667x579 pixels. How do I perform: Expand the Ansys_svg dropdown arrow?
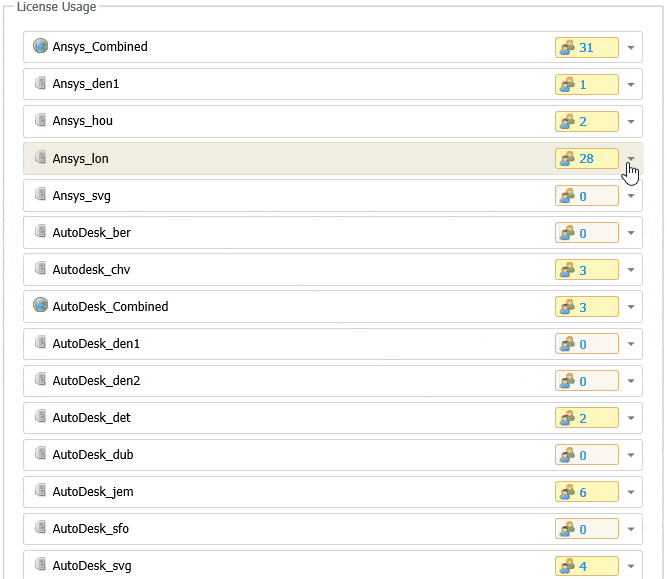click(631, 196)
